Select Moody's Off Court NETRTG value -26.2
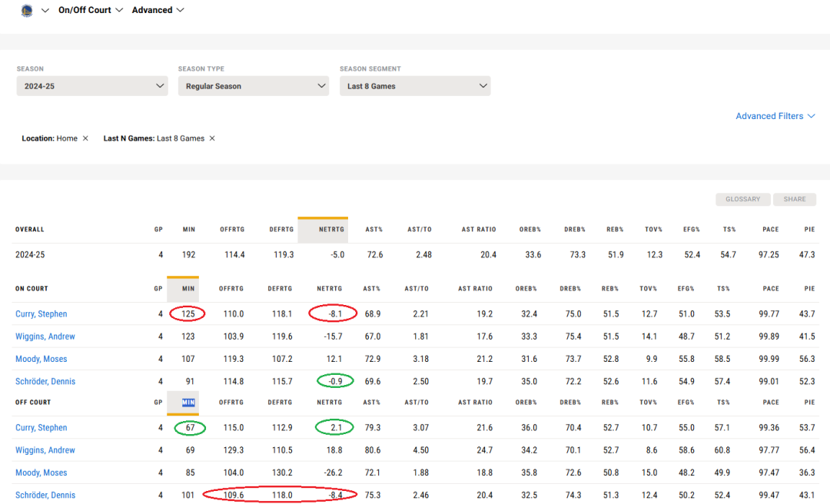Image resolution: width=830 pixels, height=504 pixels. pyautogui.click(x=334, y=472)
